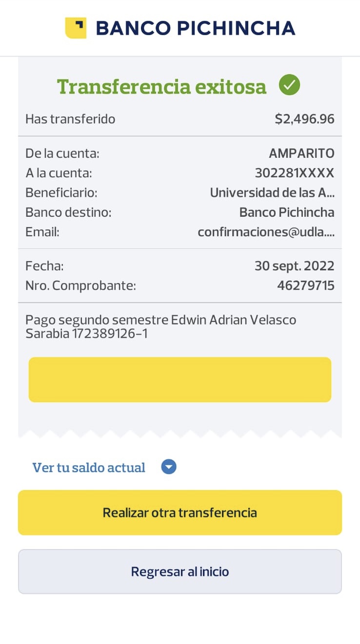The image size is (360, 644).
Task: Click the "Nro. Comprobante" label
Action: coord(80,285)
